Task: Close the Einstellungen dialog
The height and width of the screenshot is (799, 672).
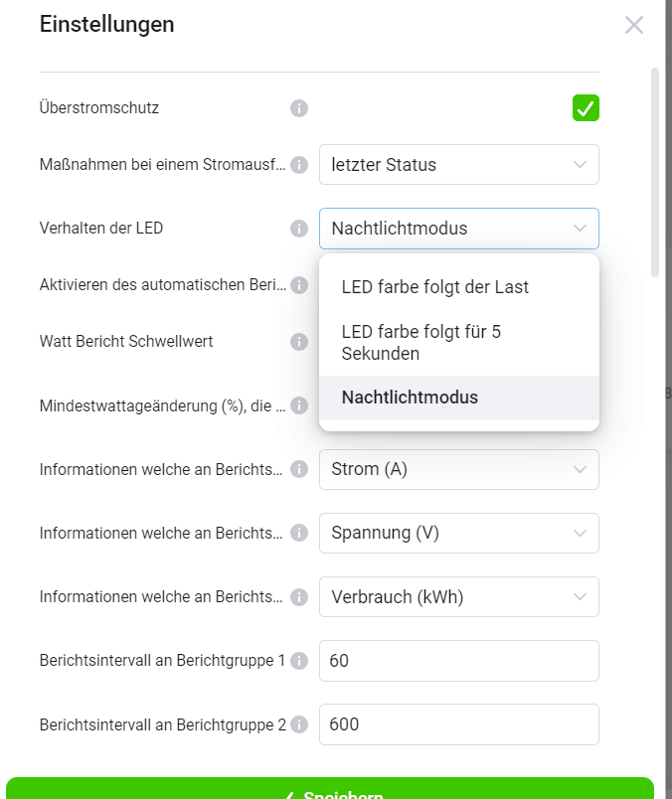Action: (634, 25)
